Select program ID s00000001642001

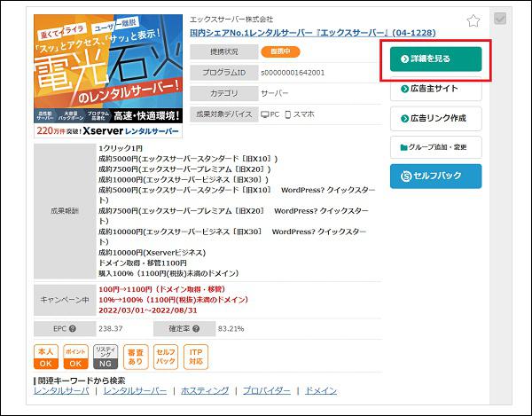[x=293, y=73]
